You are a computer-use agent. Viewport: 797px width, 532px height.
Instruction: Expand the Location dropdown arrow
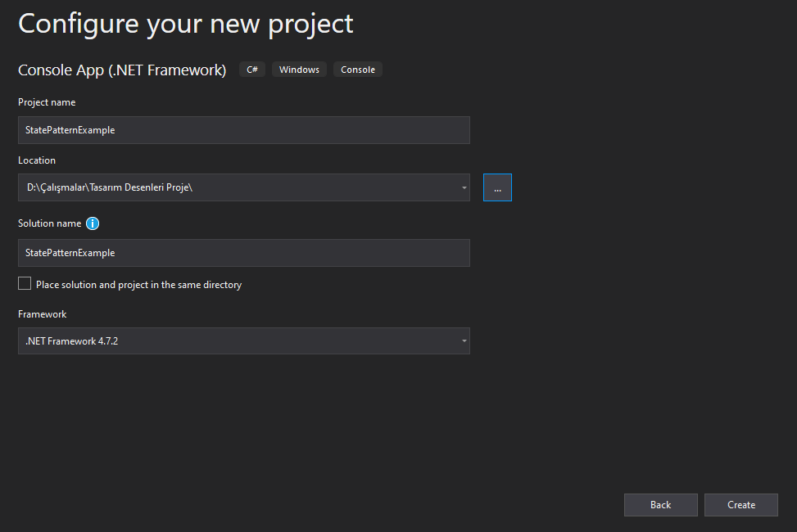tap(464, 187)
